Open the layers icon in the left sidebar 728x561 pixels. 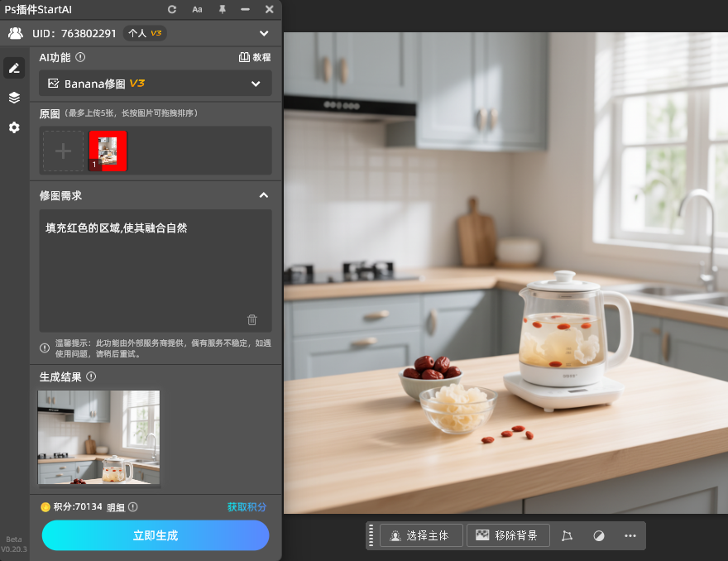tap(14, 98)
